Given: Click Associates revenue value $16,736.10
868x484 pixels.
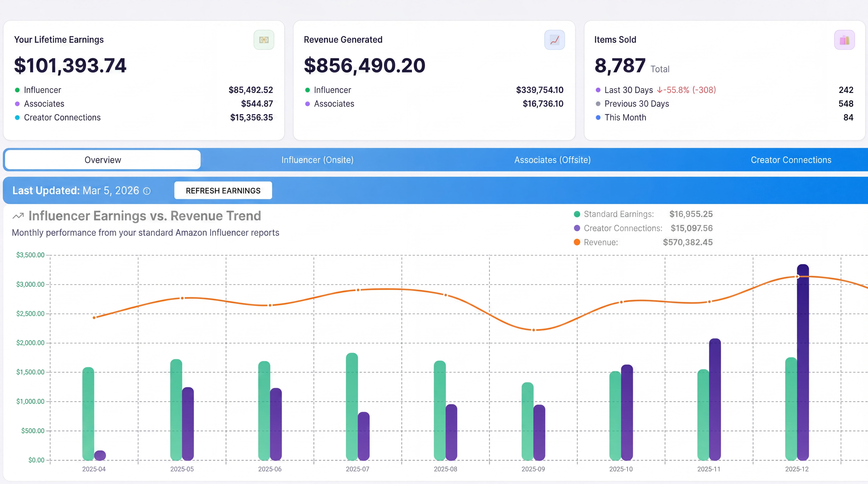Looking at the screenshot, I should click(543, 104).
